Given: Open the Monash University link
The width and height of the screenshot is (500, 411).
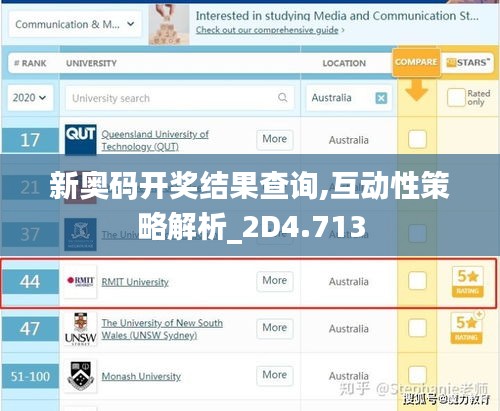Looking at the screenshot, I should coord(141,376).
